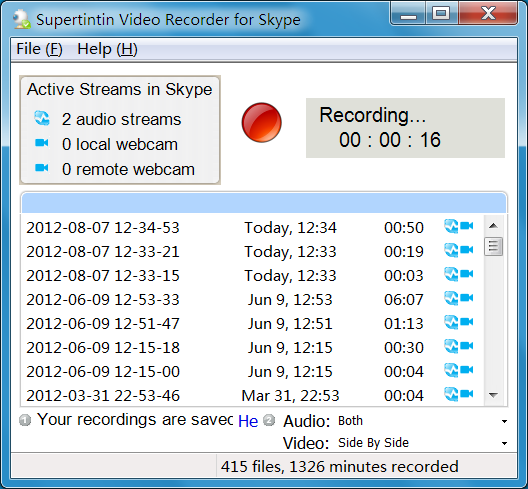
Task: Click the audio streams waveform icon
Action: 42,119
